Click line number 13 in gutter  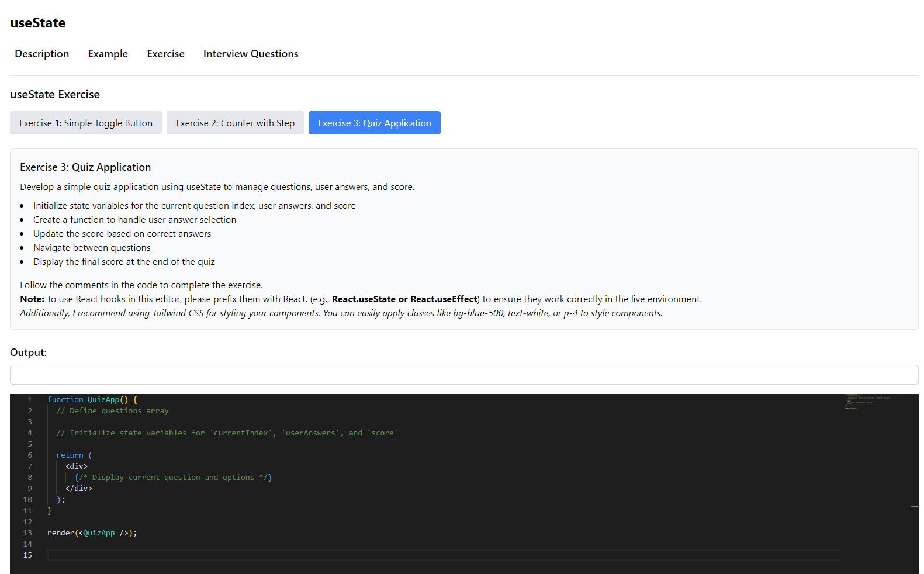click(27, 533)
